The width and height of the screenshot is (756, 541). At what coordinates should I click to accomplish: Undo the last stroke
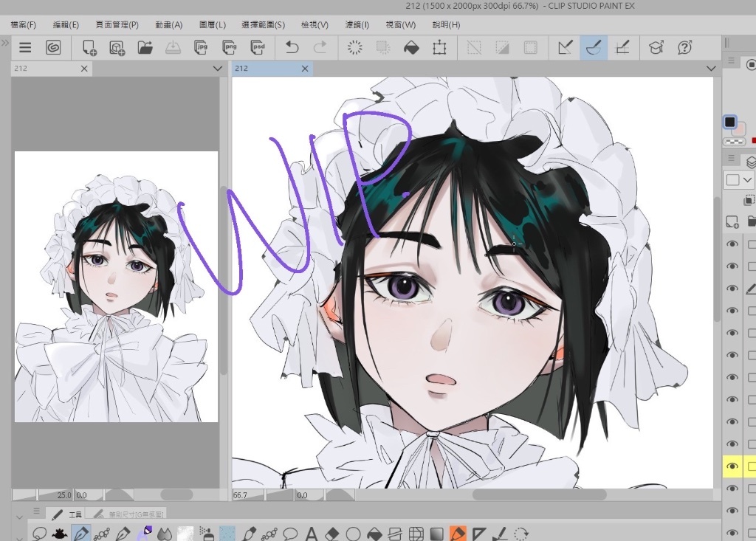pyautogui.click(x=292, y=47)
